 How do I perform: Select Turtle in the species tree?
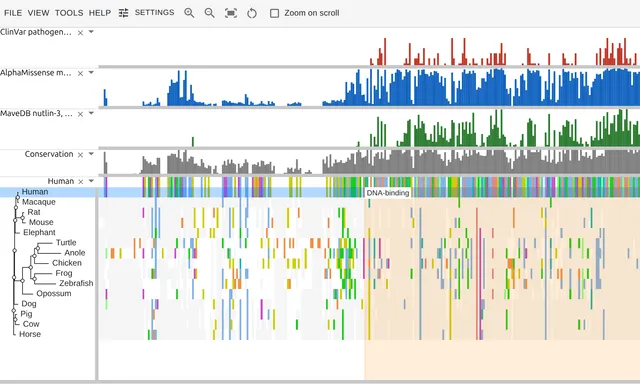[x=66, y=243]
